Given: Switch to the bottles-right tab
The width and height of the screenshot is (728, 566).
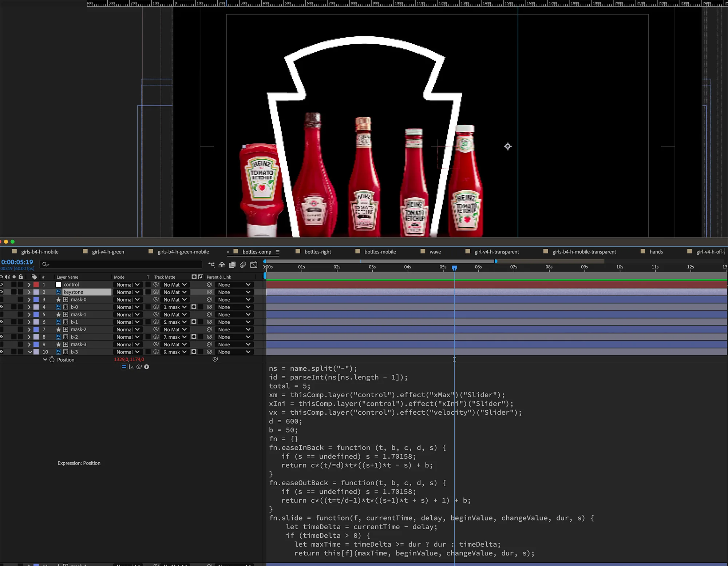Looking at the screenshot, I should tap(318, 252).
